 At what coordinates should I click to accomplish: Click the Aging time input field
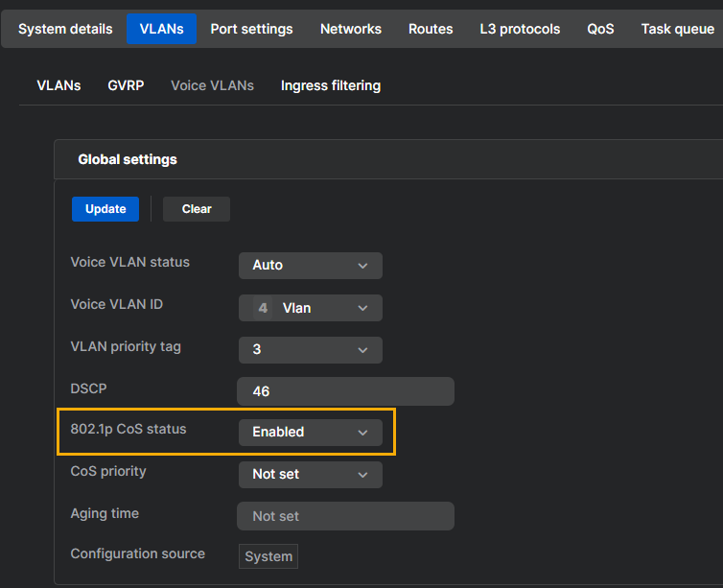click(x=345, y=516)
